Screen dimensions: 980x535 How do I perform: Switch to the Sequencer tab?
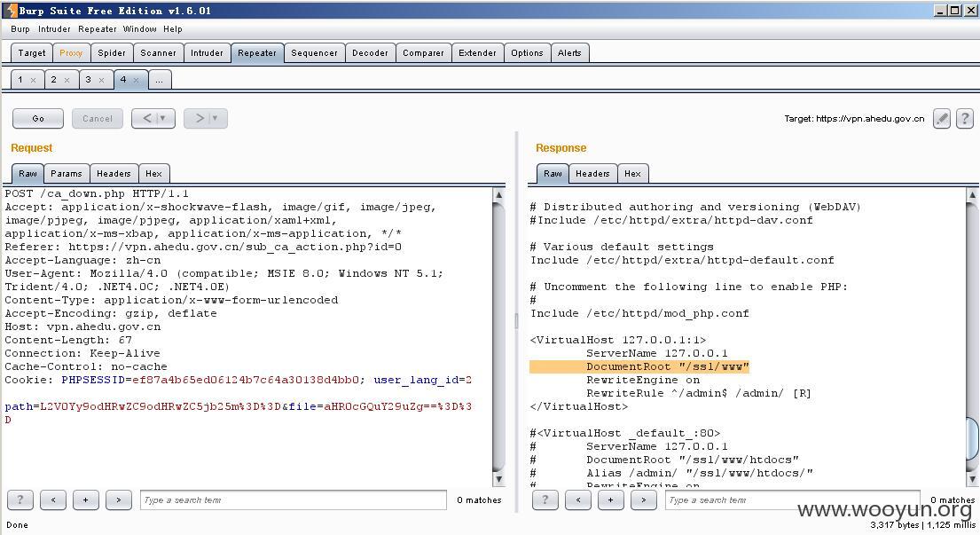(x=314, y=53)
